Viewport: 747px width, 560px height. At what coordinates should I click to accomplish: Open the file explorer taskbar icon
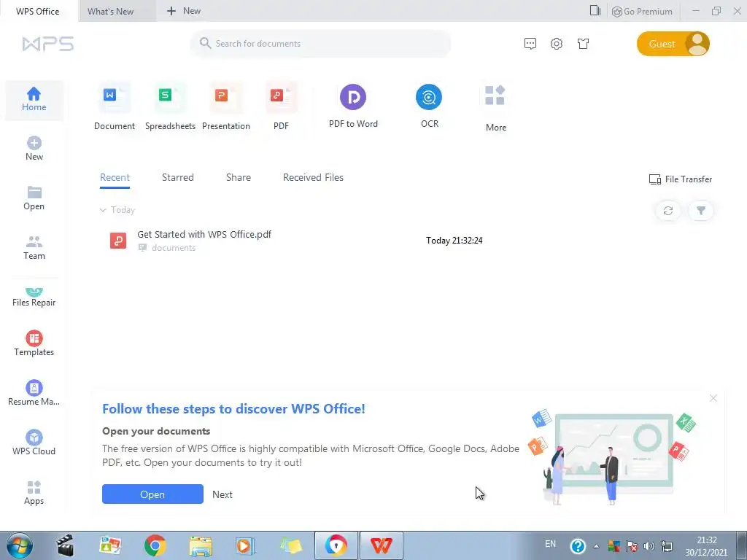point(201,545)
